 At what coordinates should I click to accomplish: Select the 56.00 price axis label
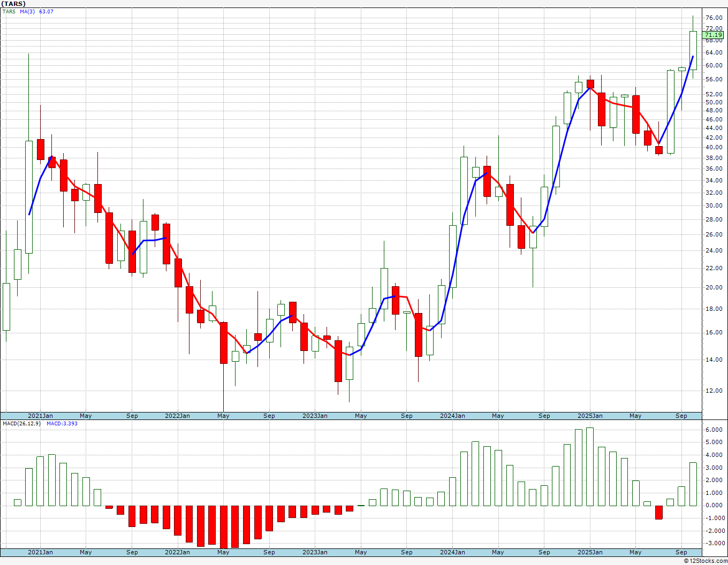pyautogui.click(x=714, y=79)
